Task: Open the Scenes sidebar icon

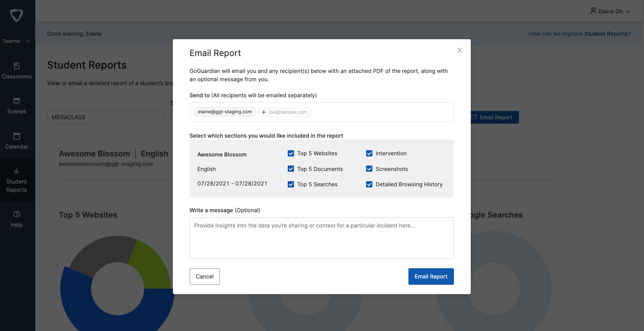Action: [16, 101]
